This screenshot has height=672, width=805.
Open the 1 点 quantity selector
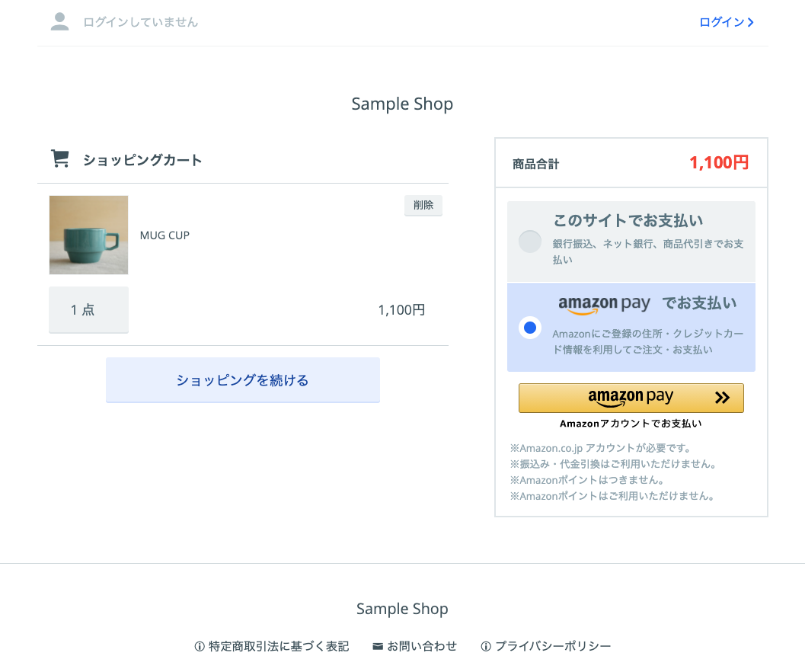click(x=89, y=310)
